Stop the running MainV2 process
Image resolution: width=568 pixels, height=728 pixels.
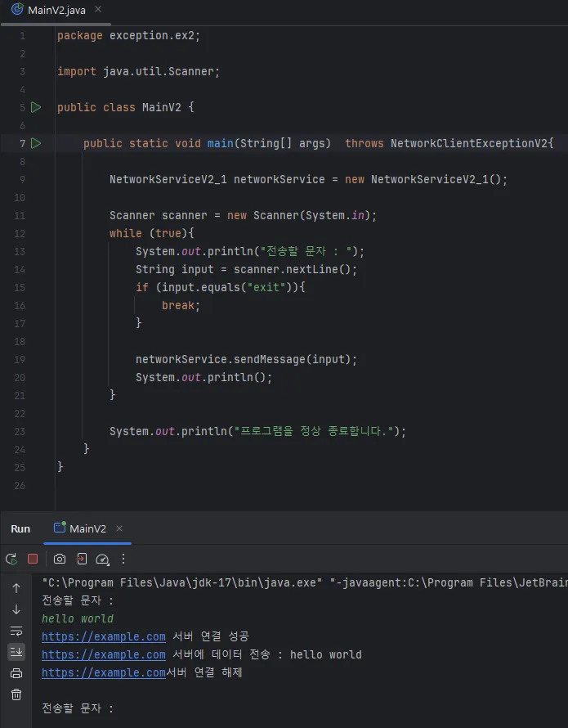(33, 559)
